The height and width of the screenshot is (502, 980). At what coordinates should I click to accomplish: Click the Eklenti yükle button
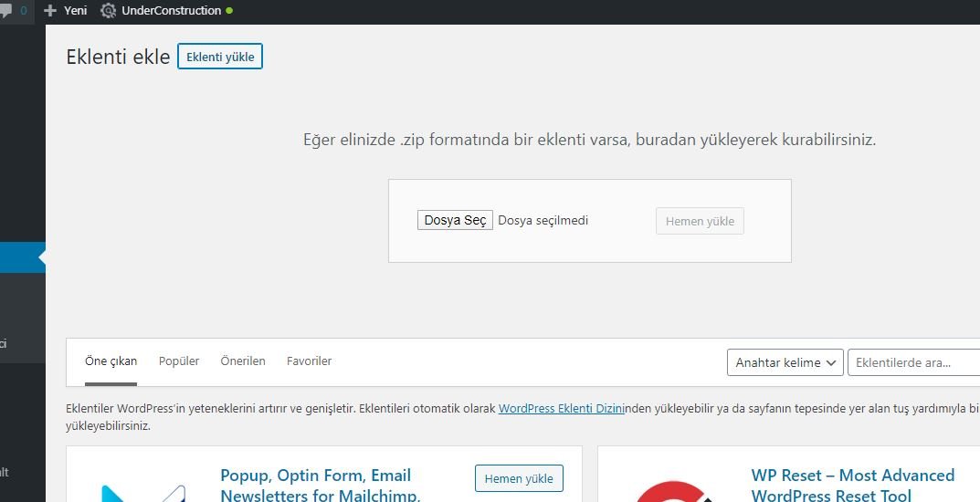[x=220, y=57]
